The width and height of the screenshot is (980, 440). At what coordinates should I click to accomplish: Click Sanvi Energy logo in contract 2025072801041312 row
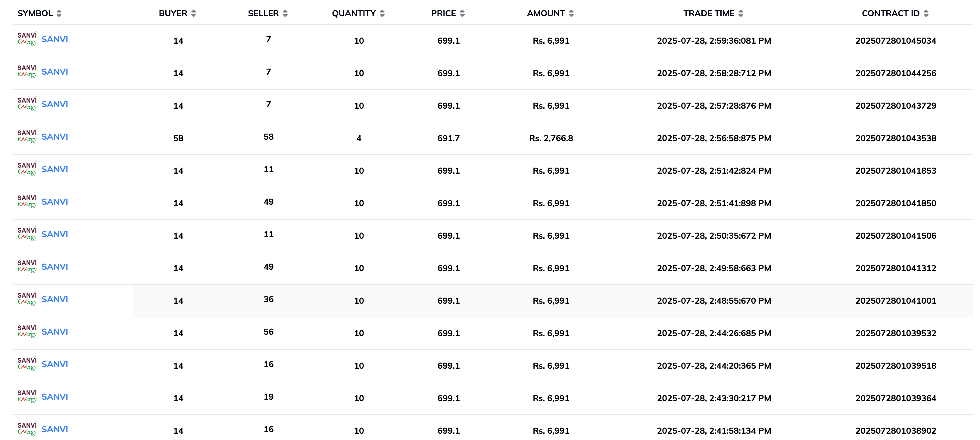tap(27, 267)
